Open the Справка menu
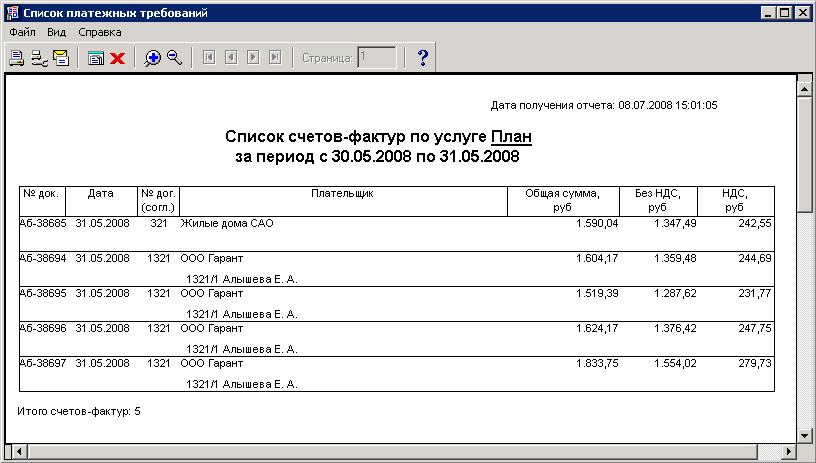Viewport: 816px width, 463px height. tap(100, 32)
